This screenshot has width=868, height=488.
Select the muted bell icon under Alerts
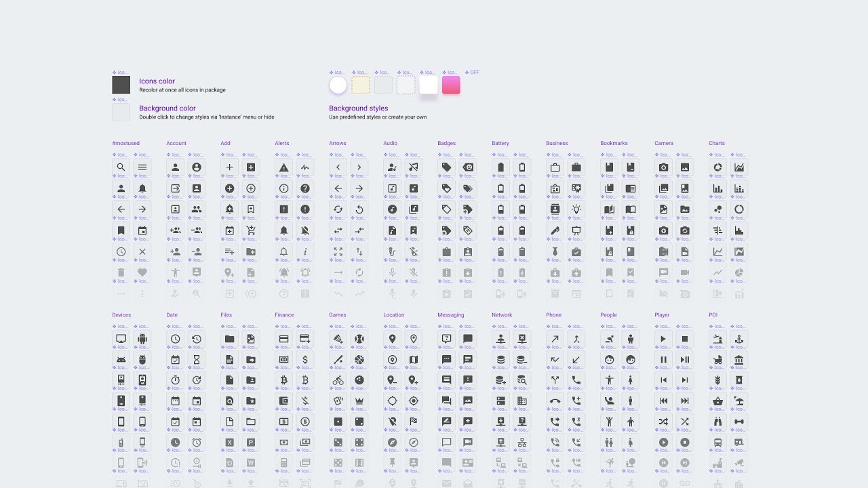pyautogui.click(x=306, y=231)
